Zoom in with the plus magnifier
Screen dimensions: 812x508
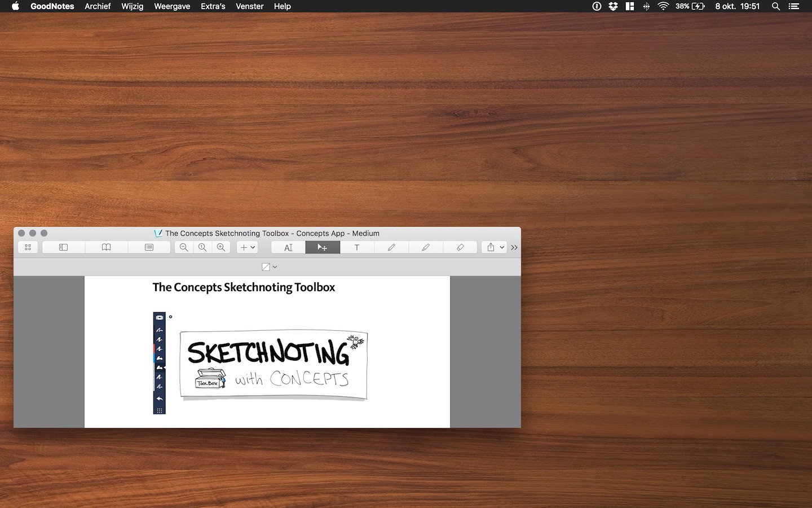221,247
